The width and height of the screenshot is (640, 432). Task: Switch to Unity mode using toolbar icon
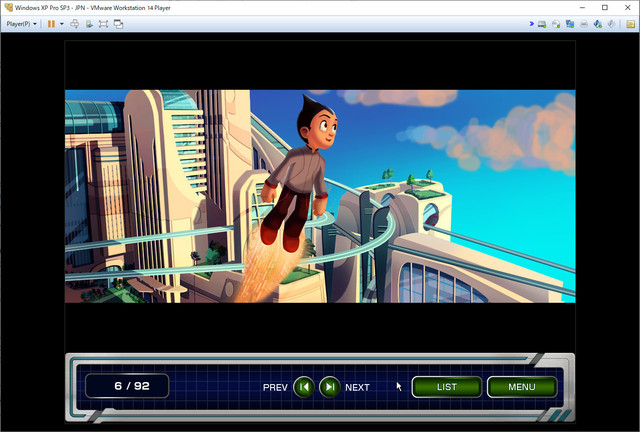pos(118,24)
